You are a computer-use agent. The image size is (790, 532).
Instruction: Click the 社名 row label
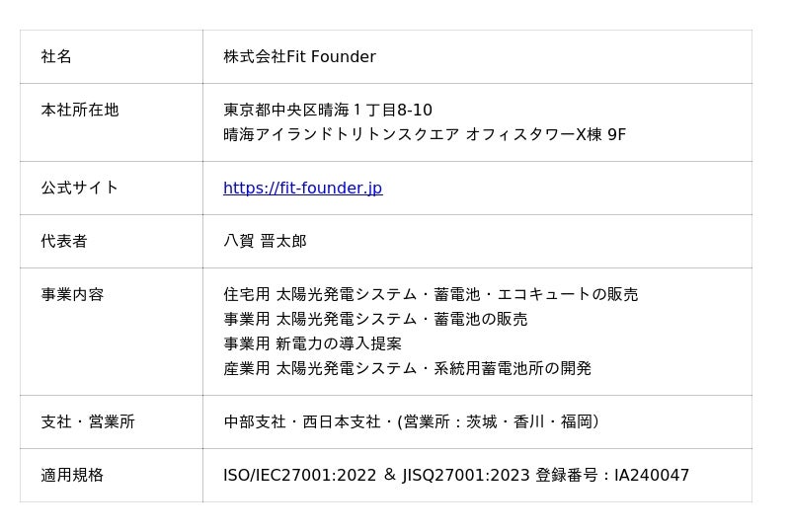pos(56,57)
